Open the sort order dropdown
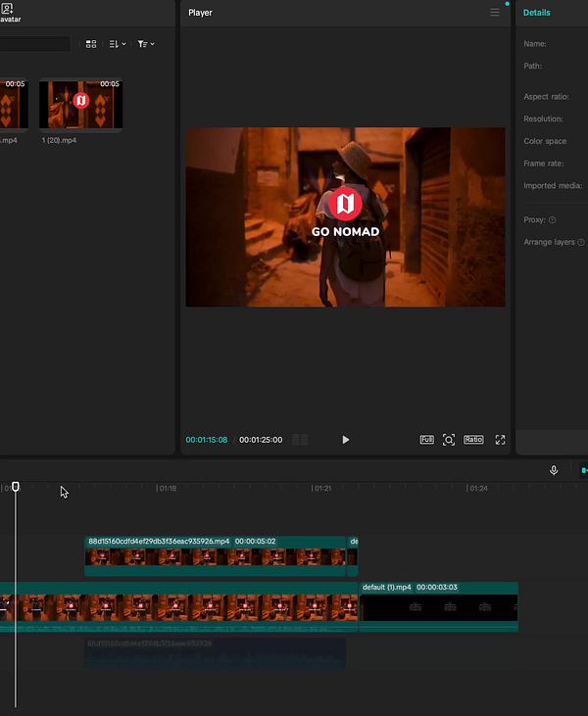 coord(117,44)
